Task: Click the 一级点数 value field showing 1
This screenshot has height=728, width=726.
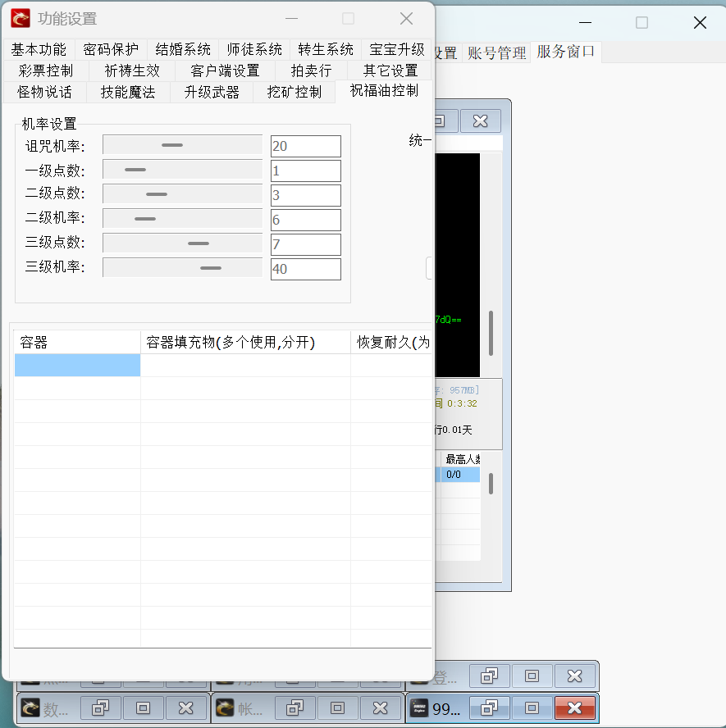Action: tap(306, 171)
